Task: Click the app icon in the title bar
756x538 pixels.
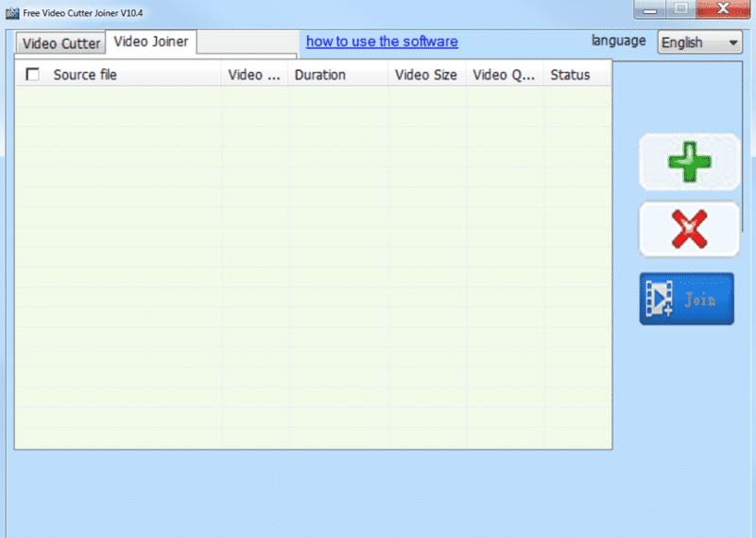Action: pos(12,12)
